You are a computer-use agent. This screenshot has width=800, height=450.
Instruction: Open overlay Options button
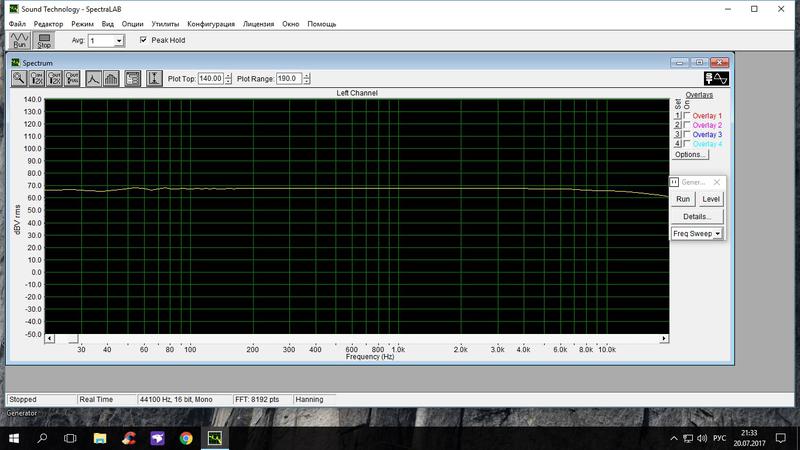coord(690,155)
